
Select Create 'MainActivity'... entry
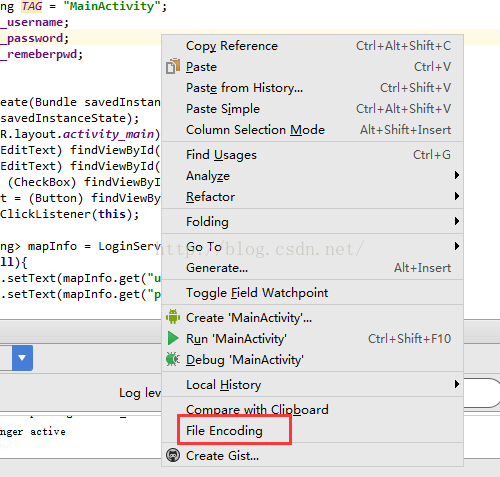point(313,318)
